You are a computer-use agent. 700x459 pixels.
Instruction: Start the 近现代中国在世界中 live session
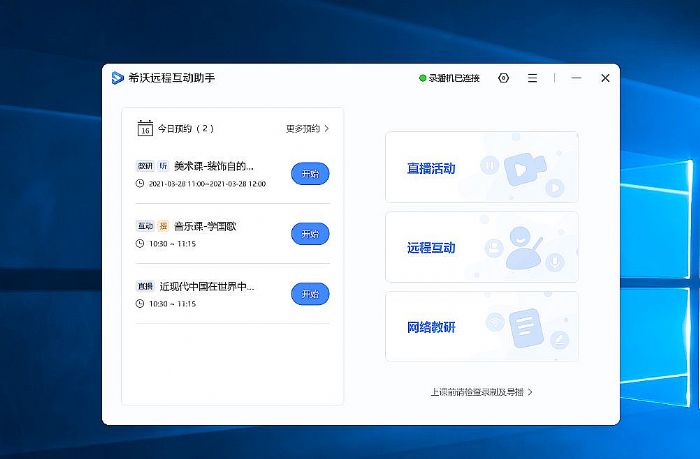point(310,294)
